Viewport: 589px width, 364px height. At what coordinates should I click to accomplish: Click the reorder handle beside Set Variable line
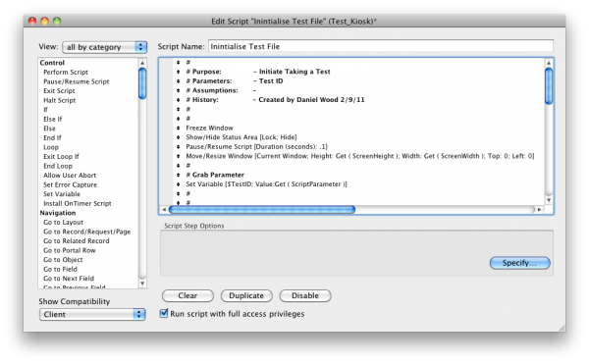pos(178,184)
